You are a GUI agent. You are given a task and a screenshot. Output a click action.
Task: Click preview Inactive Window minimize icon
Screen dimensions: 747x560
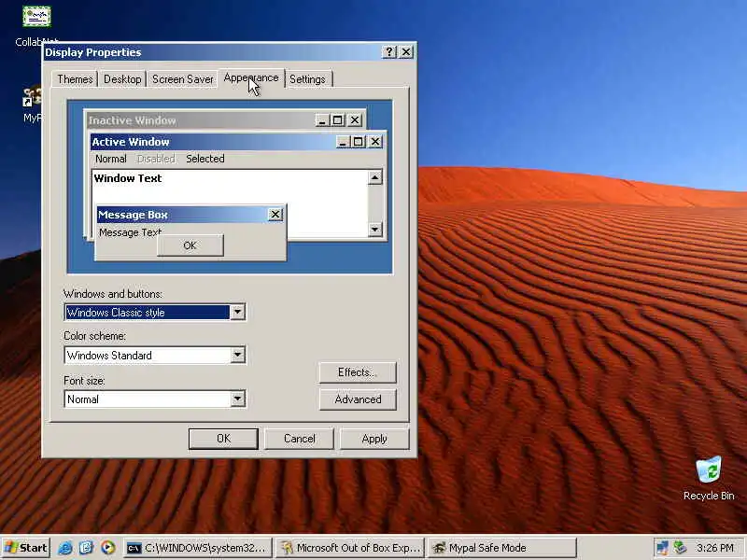322,120
